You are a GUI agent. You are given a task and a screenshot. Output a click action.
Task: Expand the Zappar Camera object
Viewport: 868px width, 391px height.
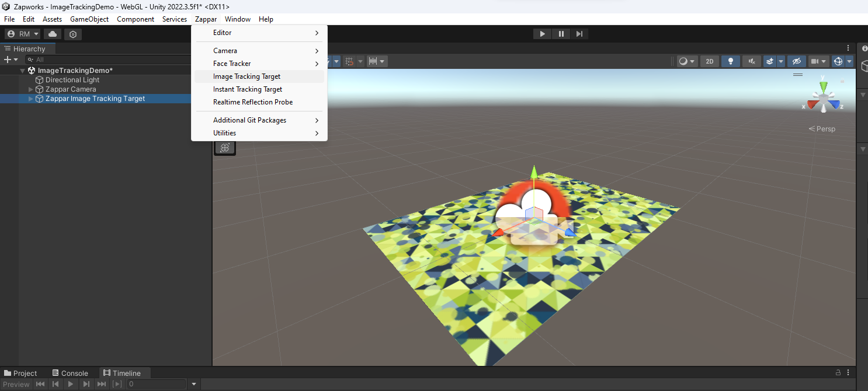click(31, 89)
